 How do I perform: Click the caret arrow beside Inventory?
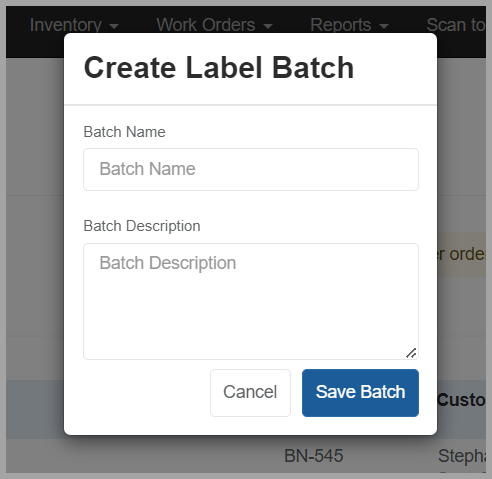[114, 26]
